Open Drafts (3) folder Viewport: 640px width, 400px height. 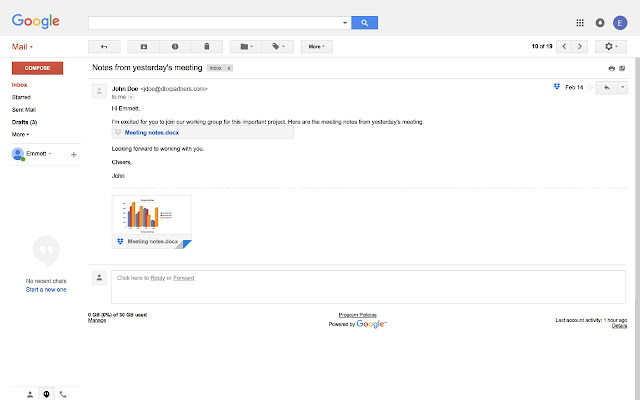click(x=24, y=122)
